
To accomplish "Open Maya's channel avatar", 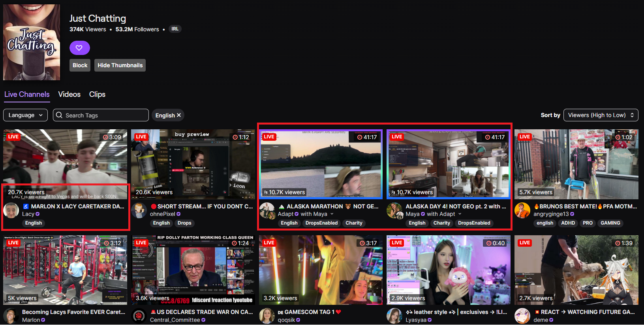I will [394, 210].
